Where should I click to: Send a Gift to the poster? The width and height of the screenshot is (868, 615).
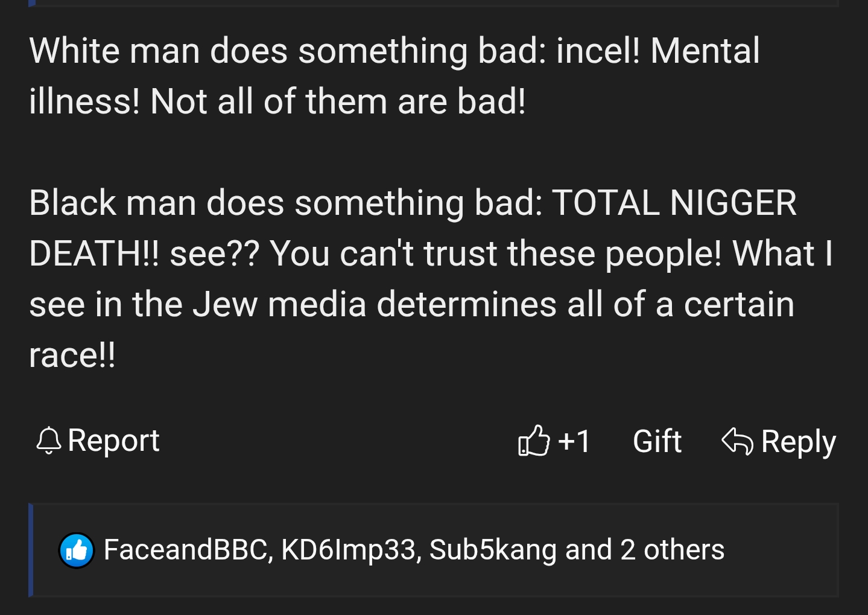click(x=657, y=441)
